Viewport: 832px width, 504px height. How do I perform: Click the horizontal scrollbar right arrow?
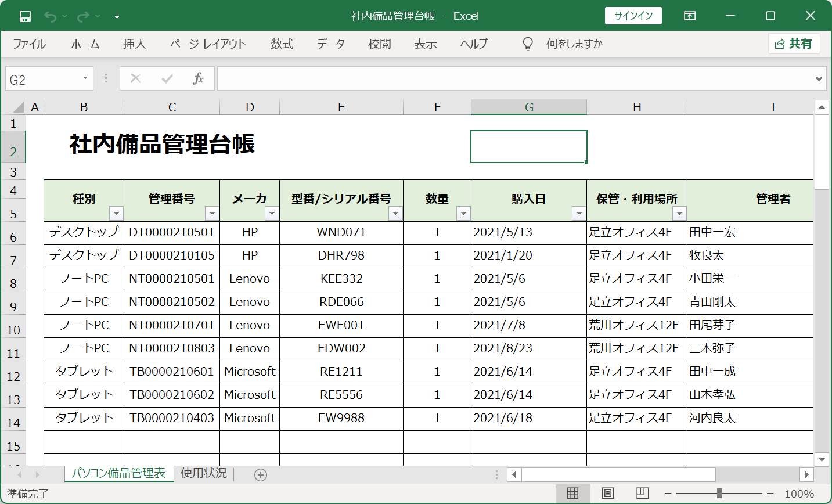(806, 475)
